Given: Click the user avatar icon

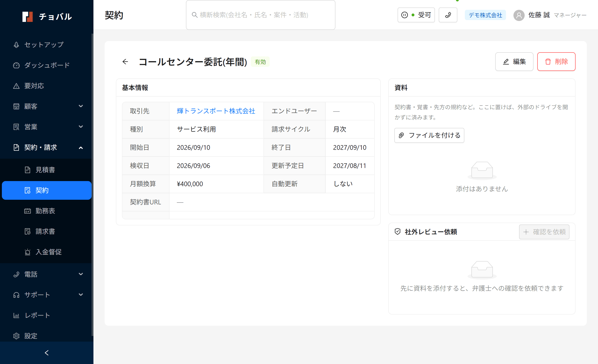Looking at the screenshot, I should pyautogui.click(x=519, y=15).
